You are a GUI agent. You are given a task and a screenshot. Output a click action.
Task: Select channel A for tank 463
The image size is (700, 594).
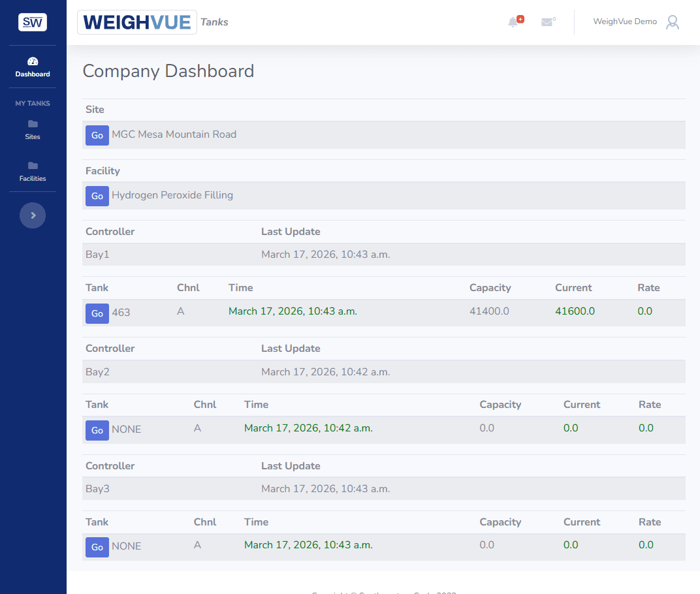(x=181, y=311)
